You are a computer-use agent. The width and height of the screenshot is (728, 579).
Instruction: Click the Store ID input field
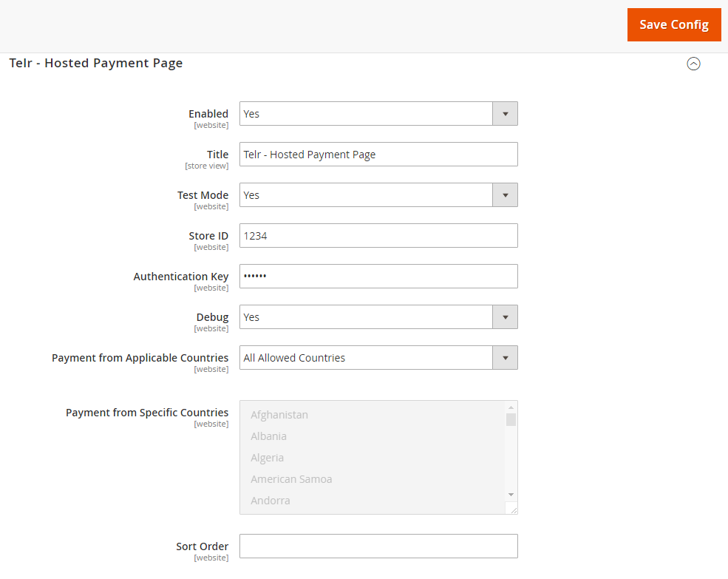(378, 236)
